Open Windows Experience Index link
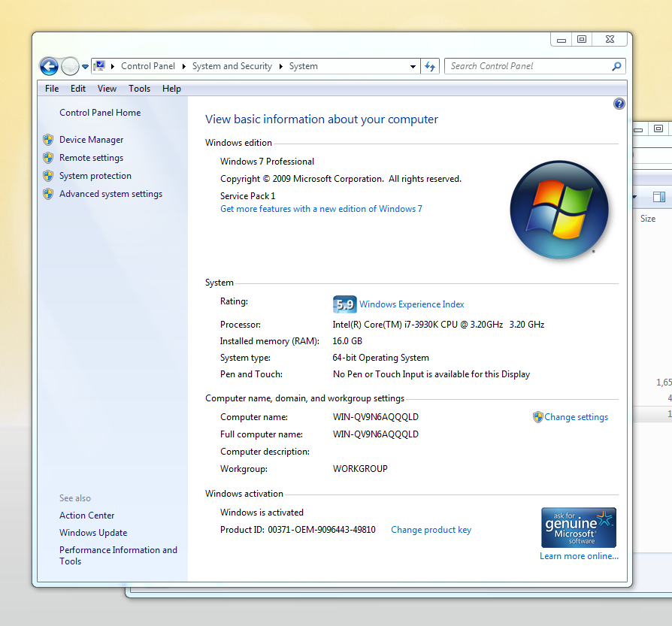Image resolution: width=672 pixels, height=626 pixels. [x=411, y=304]
